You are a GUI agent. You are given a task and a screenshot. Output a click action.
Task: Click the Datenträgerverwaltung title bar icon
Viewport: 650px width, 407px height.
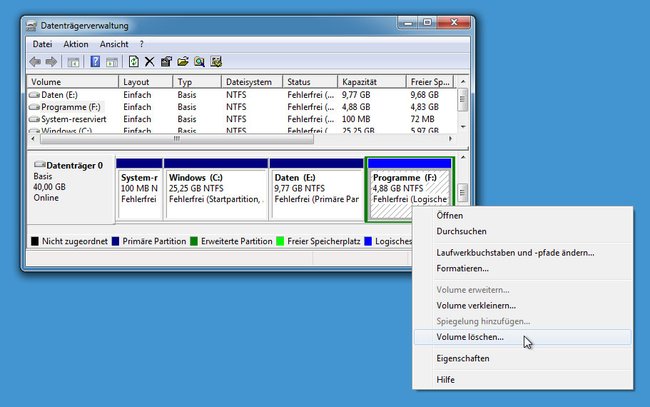(32, 26)
